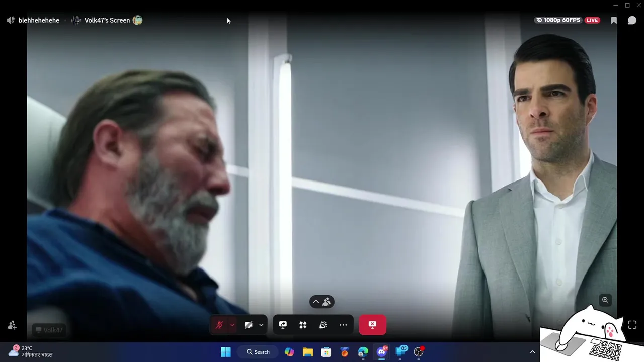Click the Volk47 stream name label

[x=49, y=330]
